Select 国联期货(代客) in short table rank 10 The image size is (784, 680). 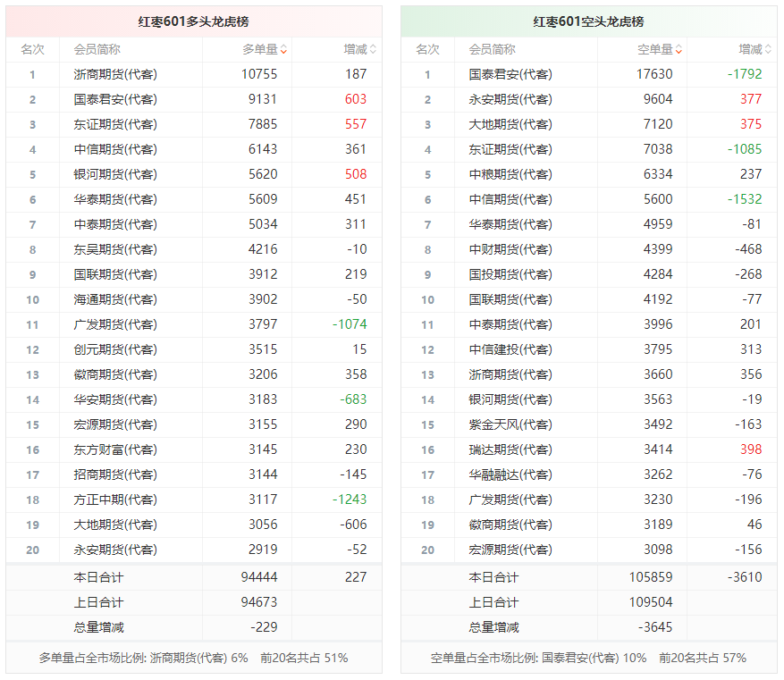[510, 299]
